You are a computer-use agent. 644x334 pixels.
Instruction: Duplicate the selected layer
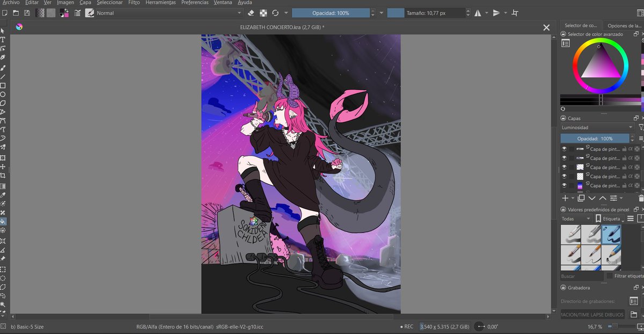click(x=581, y=198)
